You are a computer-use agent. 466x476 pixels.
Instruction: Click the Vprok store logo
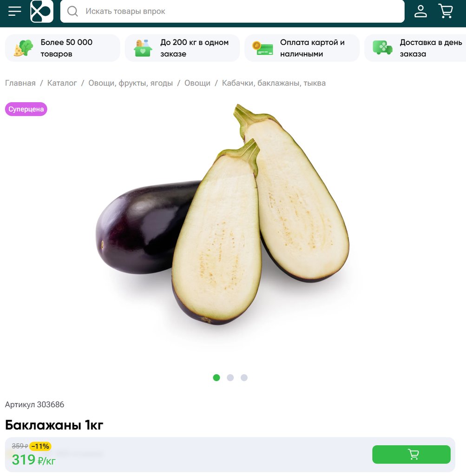click(x=42, y=11)
